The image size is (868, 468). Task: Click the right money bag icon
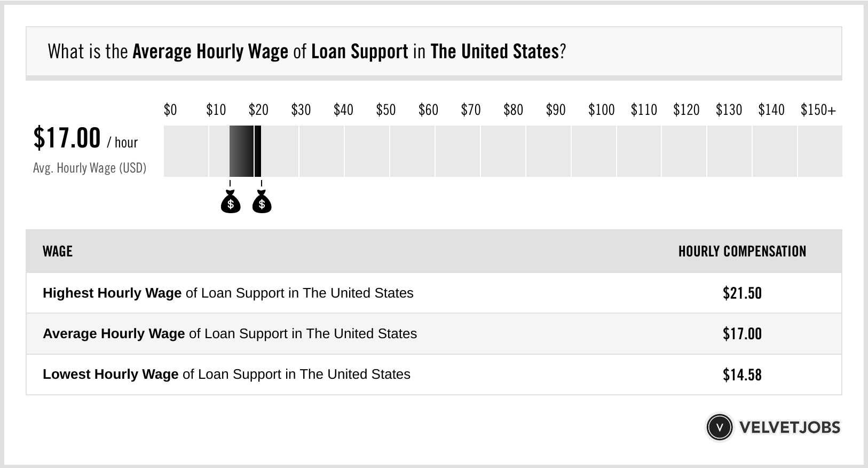(262, 202)
